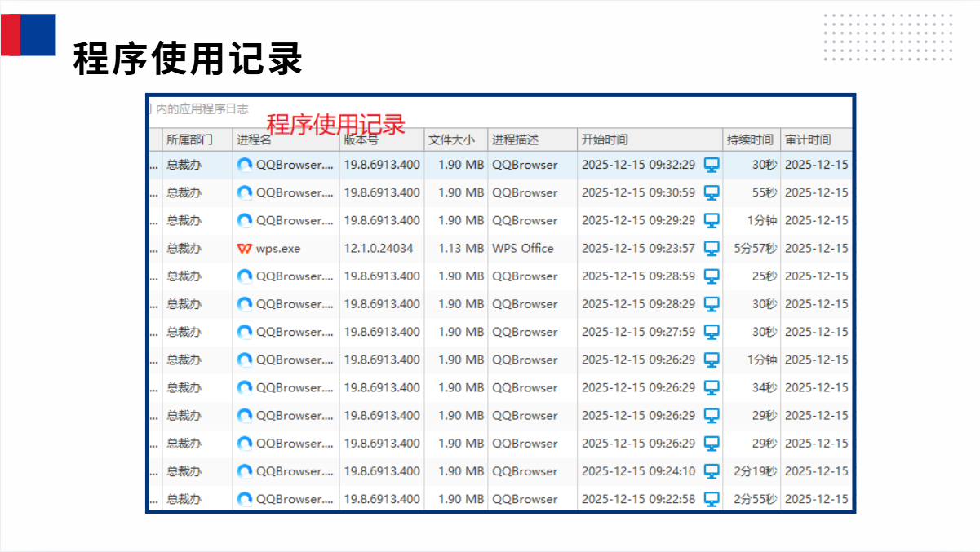980x552 pixels.
Task: Select the WPS Office description cell
Action: coord(522,249)
